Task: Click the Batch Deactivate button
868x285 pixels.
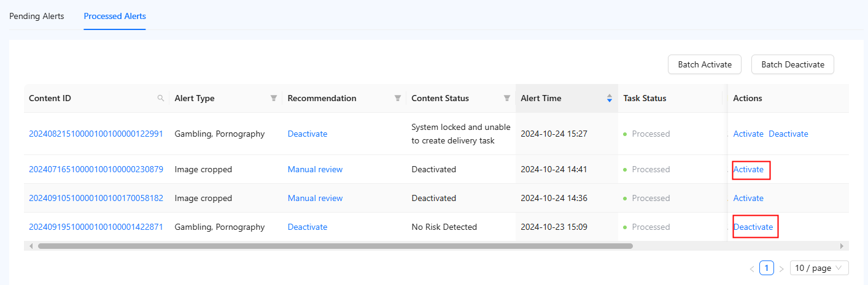Action: click(x=792, y=64)
